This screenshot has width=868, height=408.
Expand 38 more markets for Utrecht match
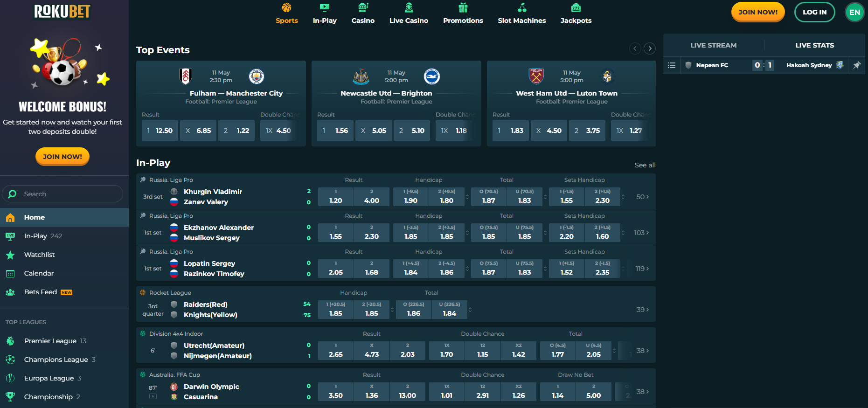[642, 351]
